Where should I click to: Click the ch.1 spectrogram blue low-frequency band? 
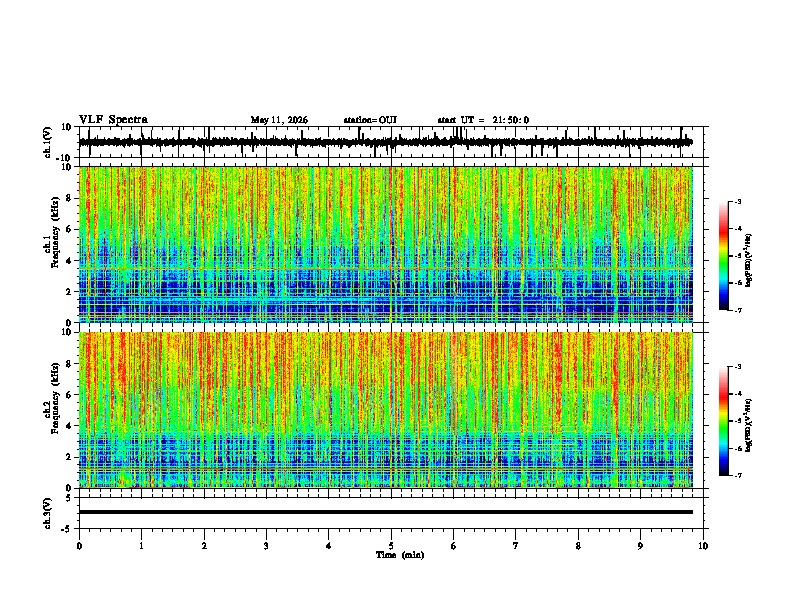pyautogui.click(x=385, y=295)
